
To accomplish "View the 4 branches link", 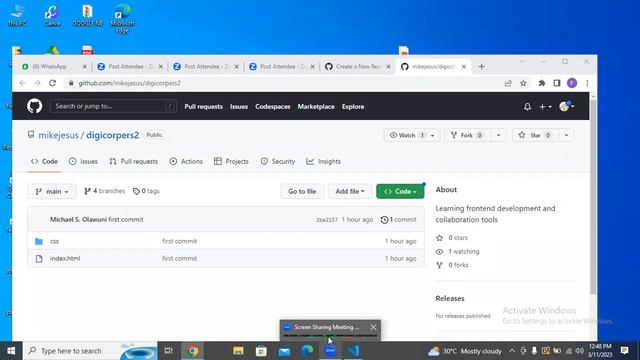I will pos(104,191).
